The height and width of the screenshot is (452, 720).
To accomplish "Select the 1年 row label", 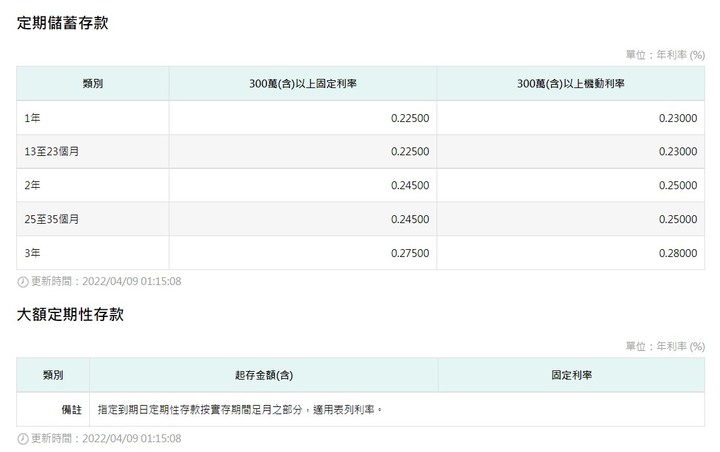I will (x=32, y=118).
